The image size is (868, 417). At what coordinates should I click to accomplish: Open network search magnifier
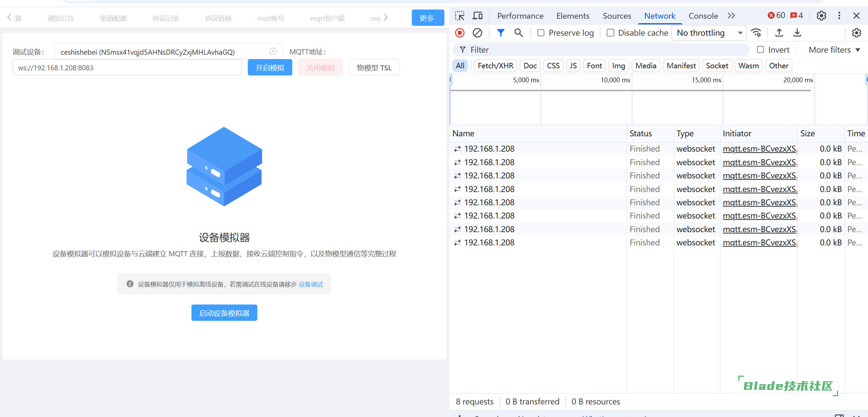click(x=518, y=33)
